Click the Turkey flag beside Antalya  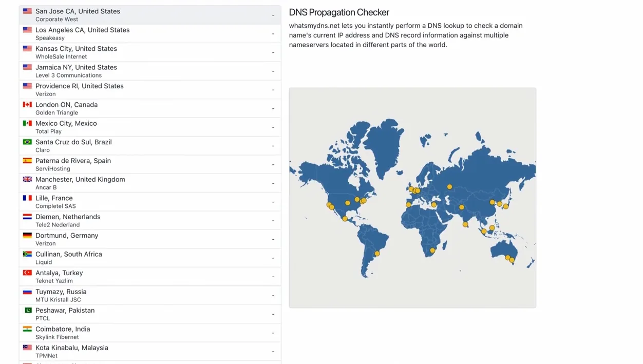(x=27, y=273)
